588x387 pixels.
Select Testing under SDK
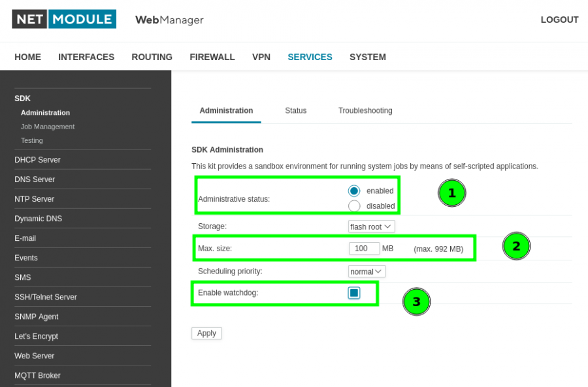point(32,140)
